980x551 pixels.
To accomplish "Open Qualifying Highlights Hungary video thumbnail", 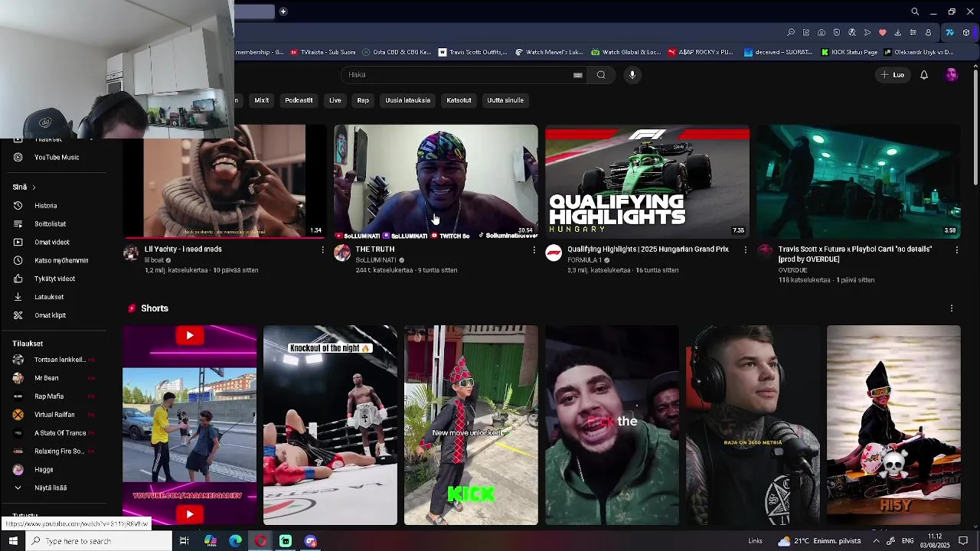I will click(647, 181).
